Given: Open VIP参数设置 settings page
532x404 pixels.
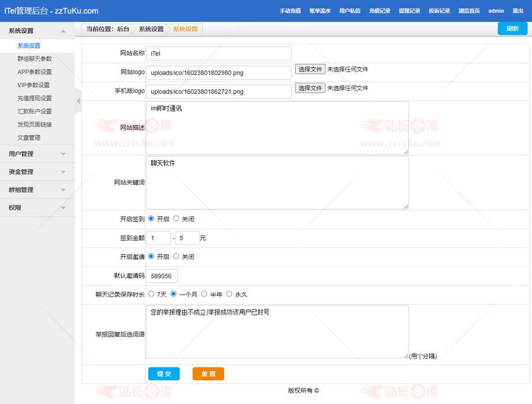Looking at the screenshot, I should tap(33, 85).
